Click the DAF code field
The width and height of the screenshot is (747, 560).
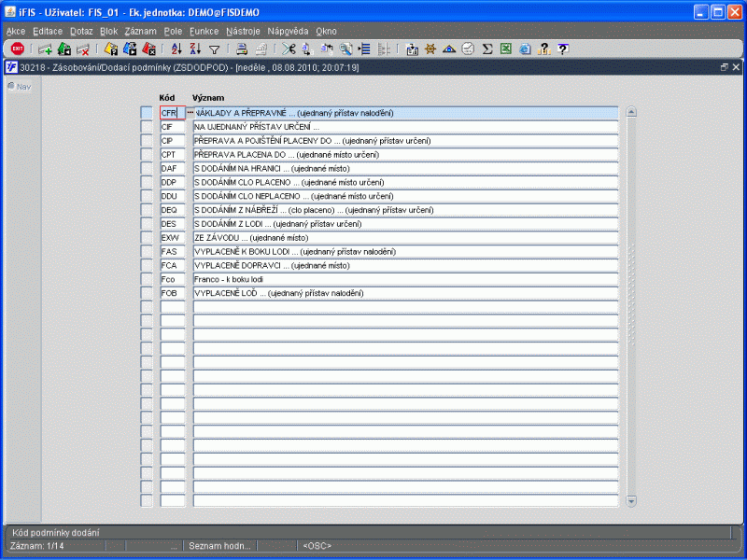click(173, 168)
